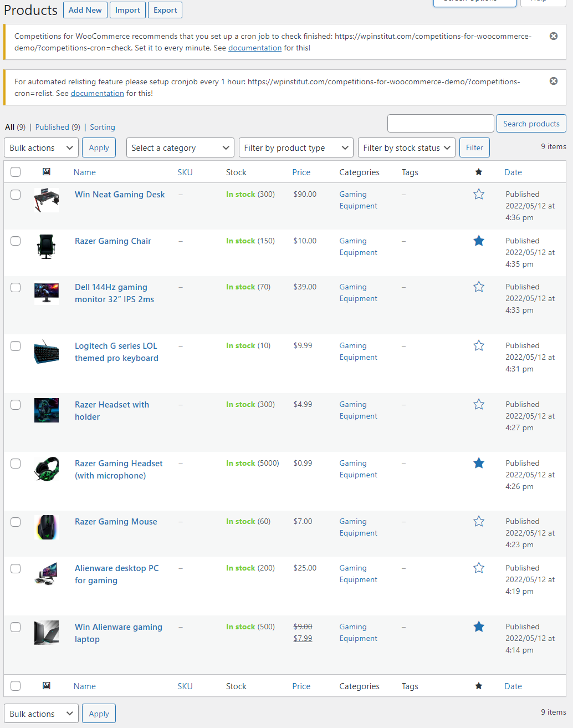Image resolution: width=573 pixels, height=728 pixels.
Task: Open Filter by product type dropdown
Action: coord(295,147)
